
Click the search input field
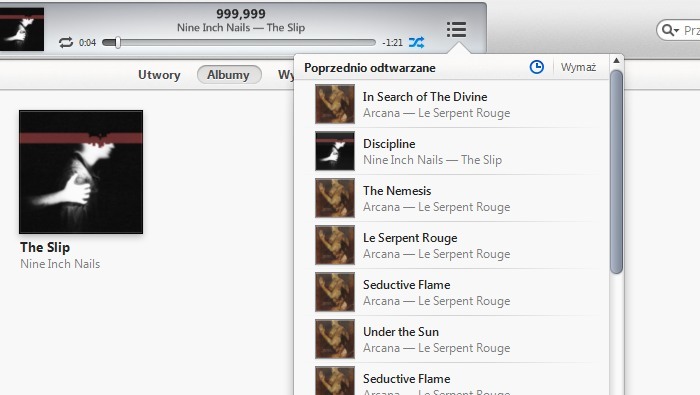click(679, 30)
